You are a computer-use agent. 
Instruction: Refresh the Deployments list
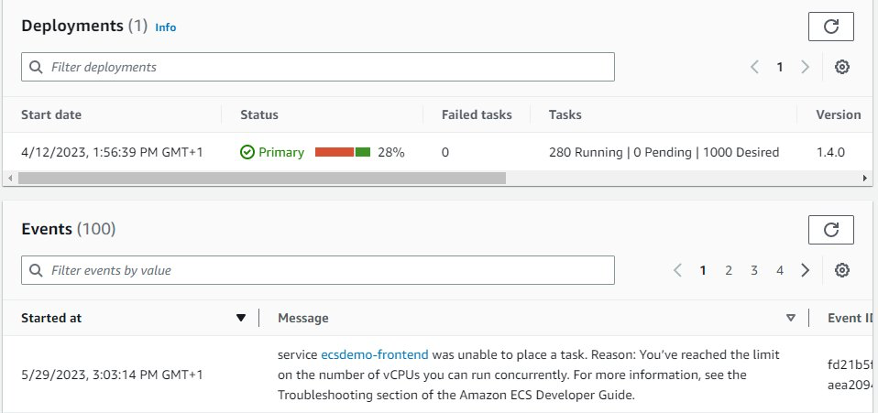831,26
